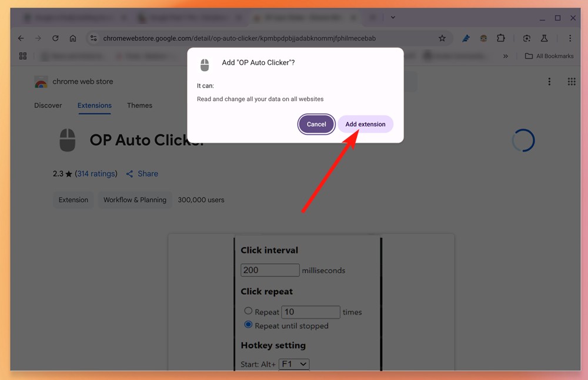Click the Chrome experiments flask icon
Screen dimensions: 588x380
(x=544, y=38)
